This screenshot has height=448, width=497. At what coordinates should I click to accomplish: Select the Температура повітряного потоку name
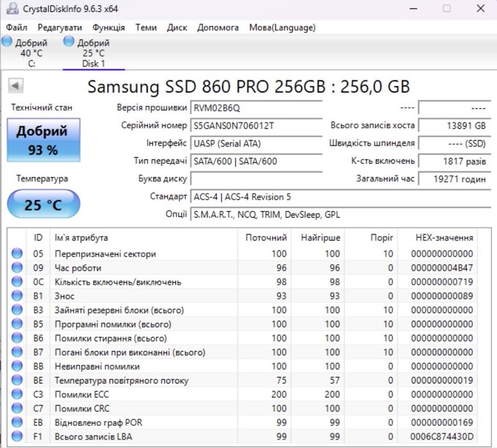tap(122, 381)
